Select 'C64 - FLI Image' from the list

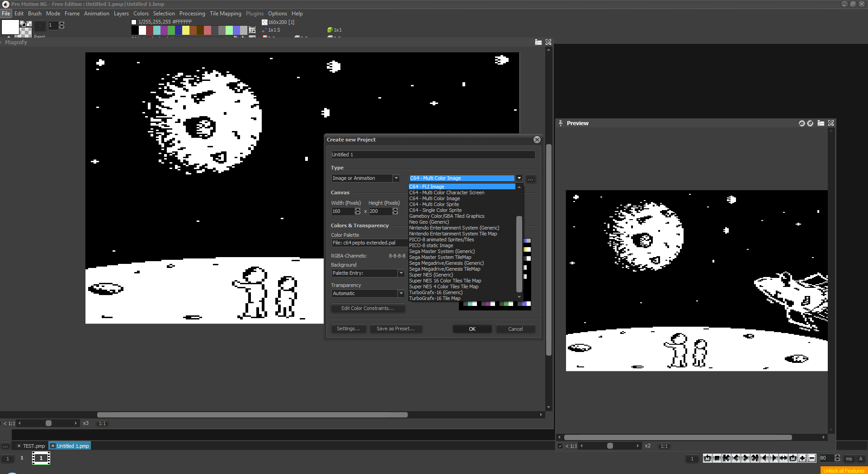[x=462, y=187]
